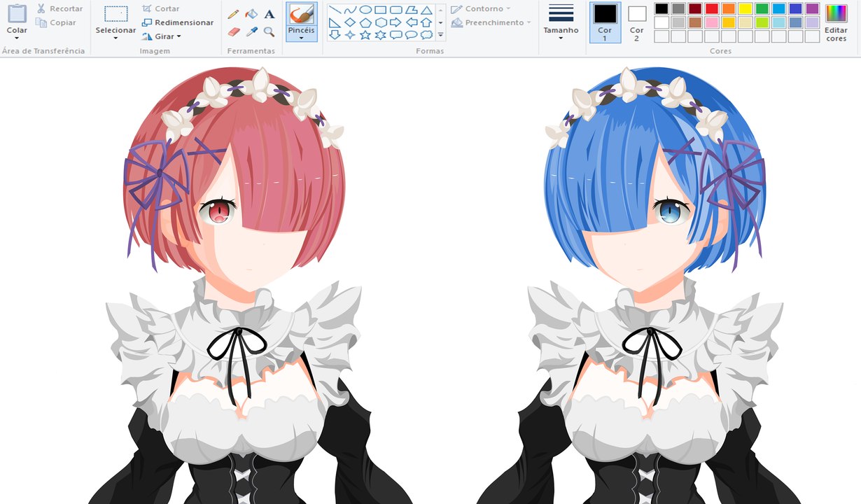This screenshot has height=504, width=861.
Task: Choose the Five-point star shape
Action: click(365, 35)
